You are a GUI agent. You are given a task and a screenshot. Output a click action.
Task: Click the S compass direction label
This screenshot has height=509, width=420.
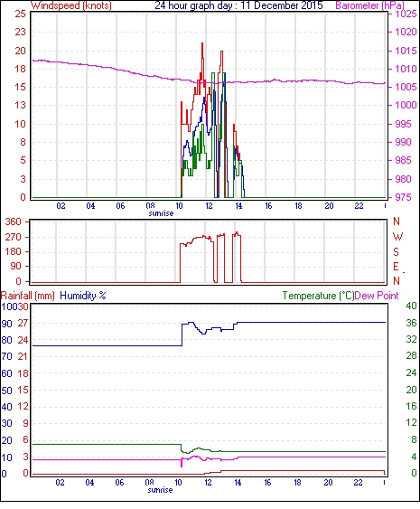(396, 252)
